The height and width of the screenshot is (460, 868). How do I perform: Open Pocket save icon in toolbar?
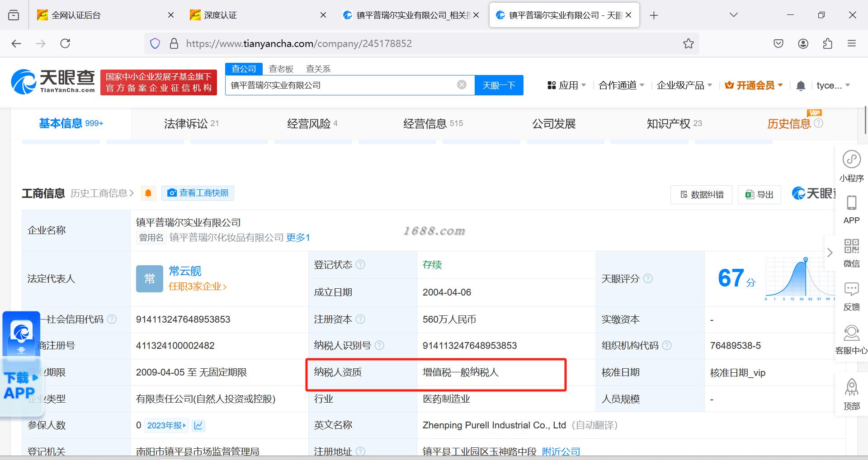click(x=778, y=43)
